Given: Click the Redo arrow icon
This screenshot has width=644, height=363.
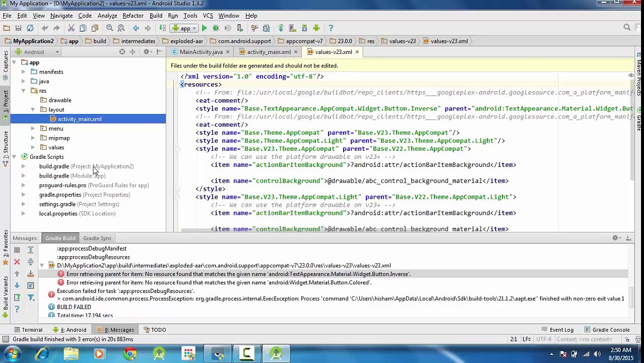Looking at the screenshot, I should (56, 28).
